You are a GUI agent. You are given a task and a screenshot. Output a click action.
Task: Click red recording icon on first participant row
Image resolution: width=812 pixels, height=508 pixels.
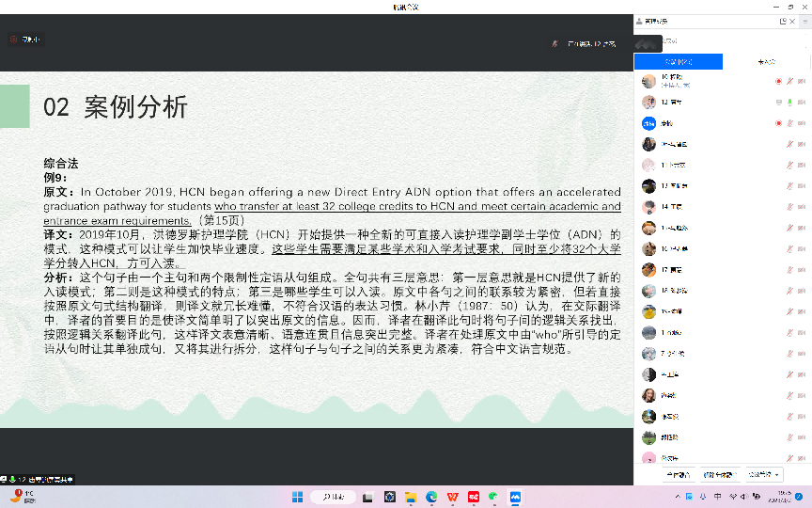[778, 81]
